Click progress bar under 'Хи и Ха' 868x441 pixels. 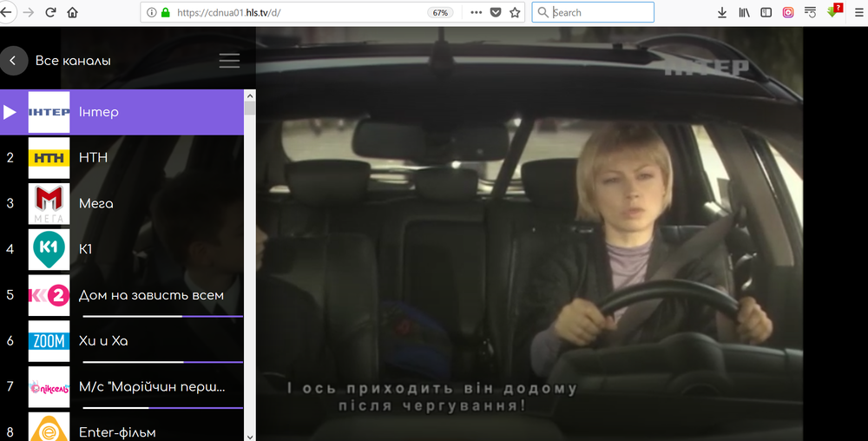pos(162,361)
